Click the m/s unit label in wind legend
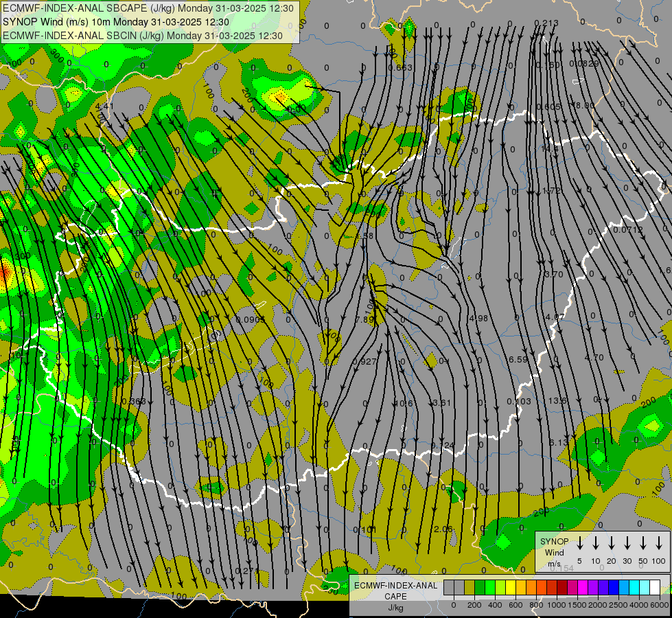672x618 pixels. (554, 564)
